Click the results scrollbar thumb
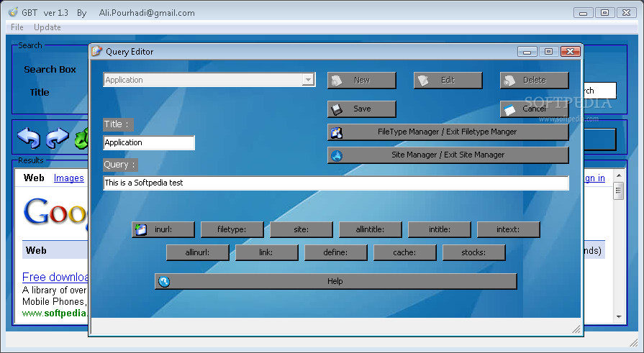 [619, 191]
